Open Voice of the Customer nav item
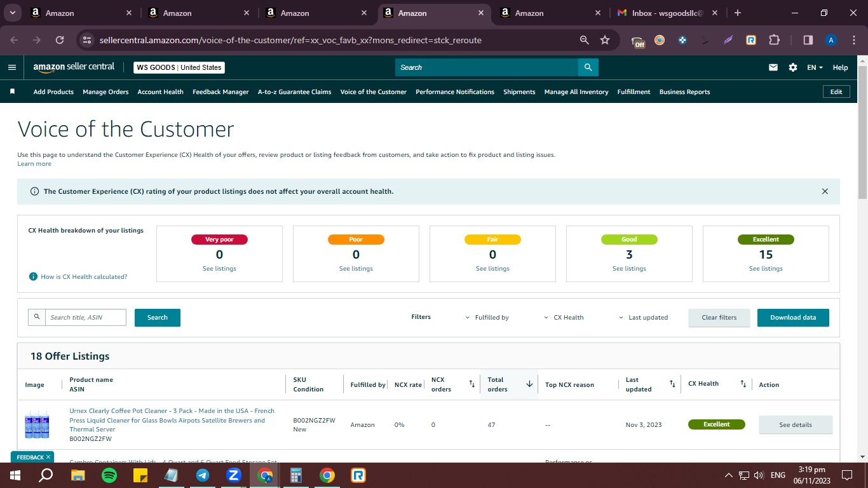 [x=373, y=91]
